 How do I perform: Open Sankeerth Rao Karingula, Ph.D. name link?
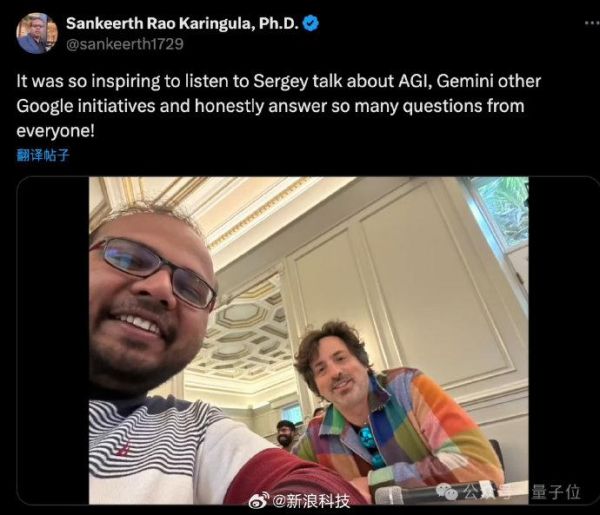182,24
